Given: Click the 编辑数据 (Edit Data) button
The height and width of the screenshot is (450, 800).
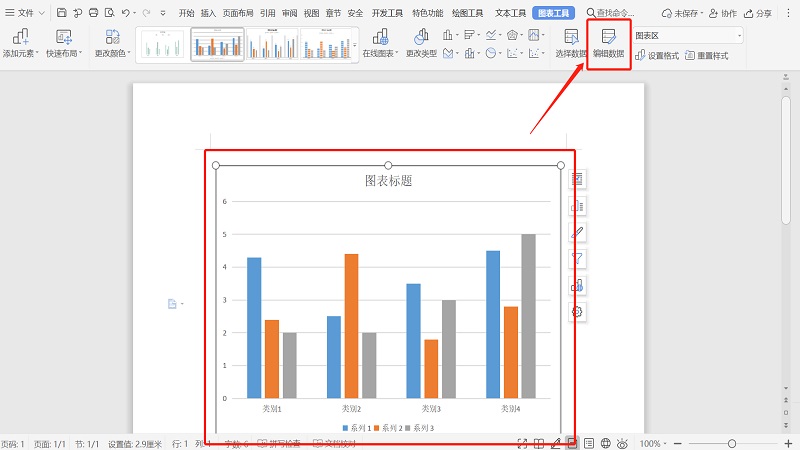Looking at the screenshot, I should (608, 43).
